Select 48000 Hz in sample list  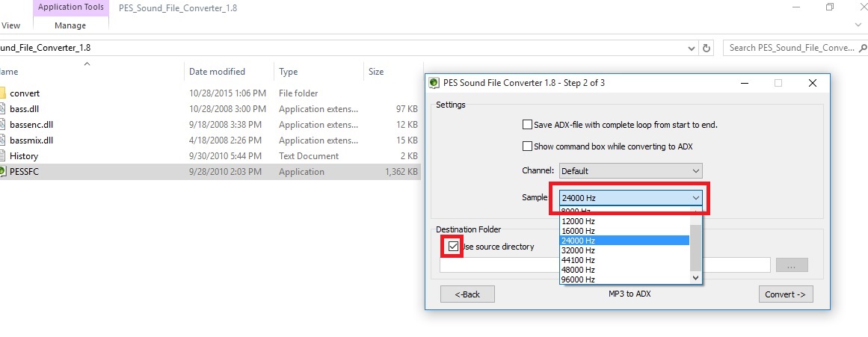[x=624, y=270]
